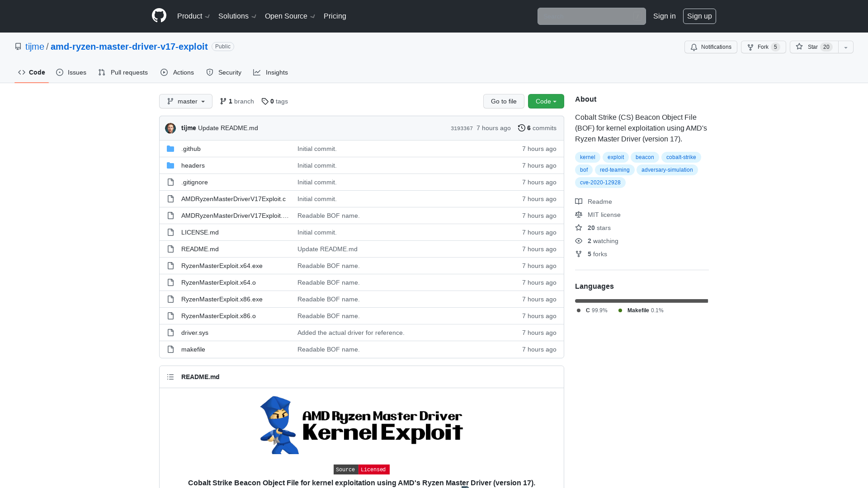This screenshot has width=868, height=488.
Task: Click the cve-2020-12928 tag icon
Action: pos(600,183)
